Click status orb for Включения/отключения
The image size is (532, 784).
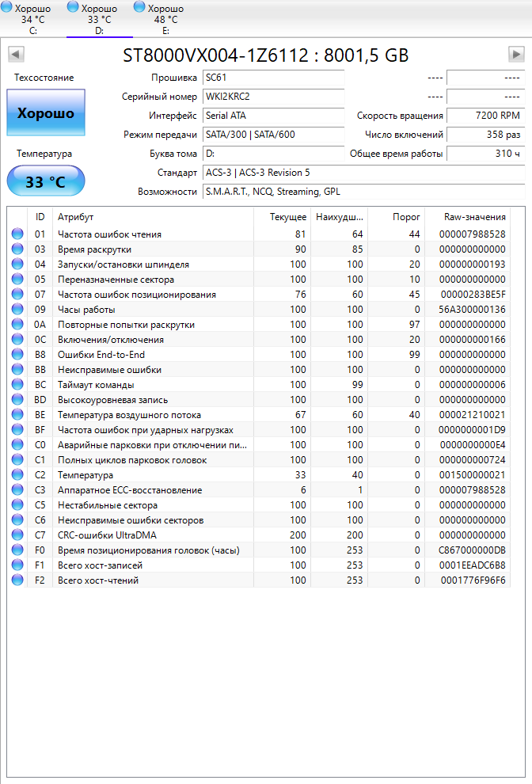17,339
